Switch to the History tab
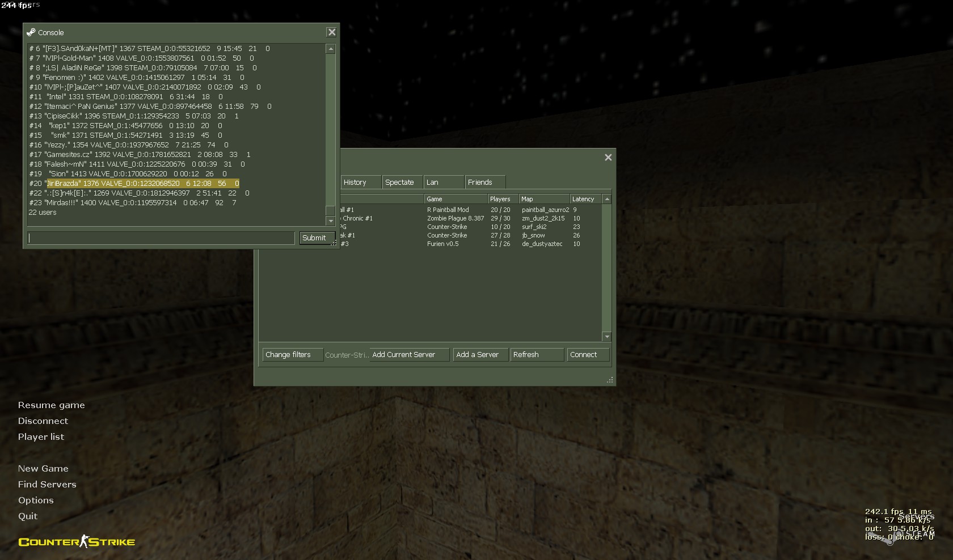Viewport: 953px width, 560px height. tap(355, 183)
